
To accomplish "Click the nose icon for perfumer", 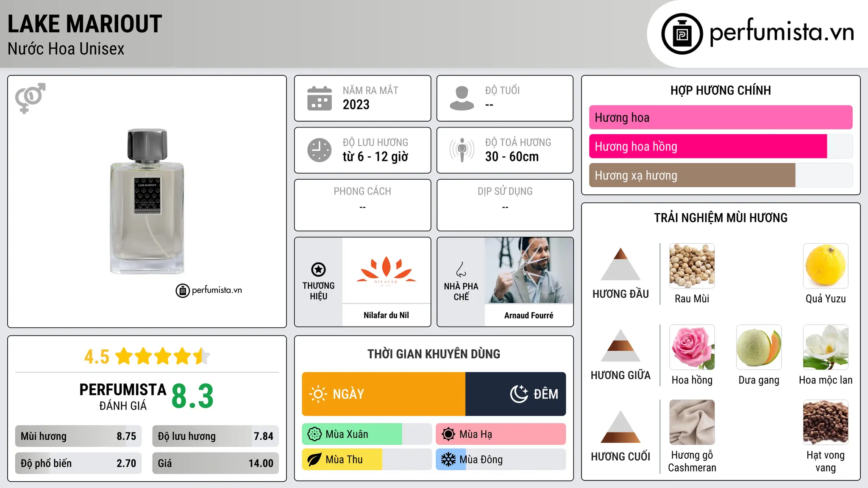I will [461, 269].
